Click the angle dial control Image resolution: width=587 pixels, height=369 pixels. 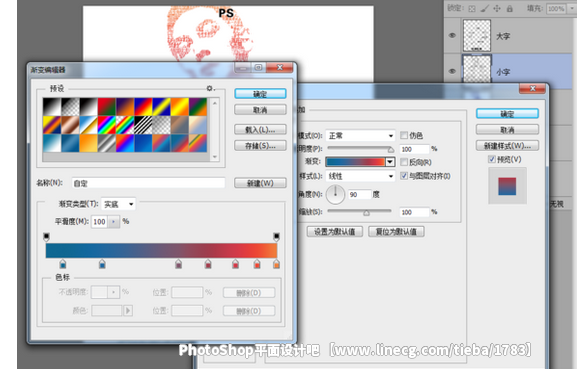335,194
